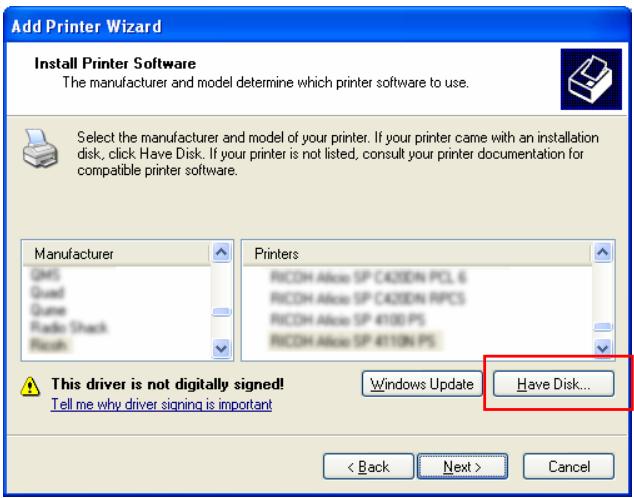
Task: Select the RICOH SP C420DN PCL 6 printer
Action: click(x=368, y=277)
